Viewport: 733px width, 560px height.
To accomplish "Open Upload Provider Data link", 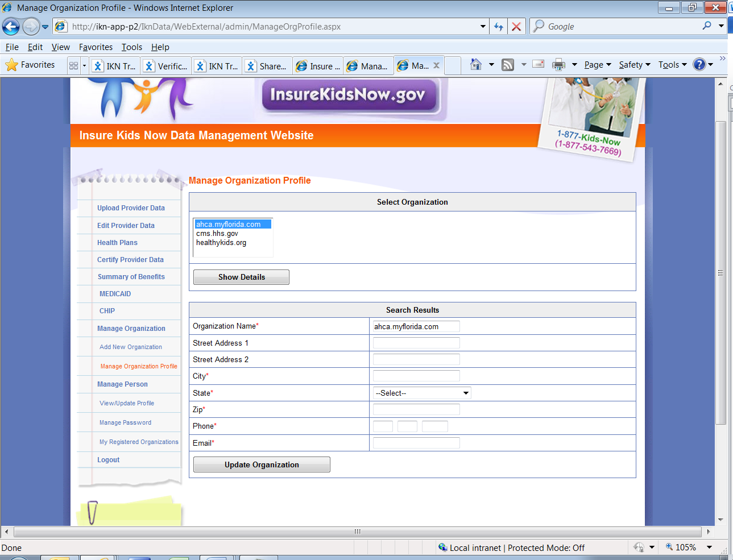I will 131,208.
